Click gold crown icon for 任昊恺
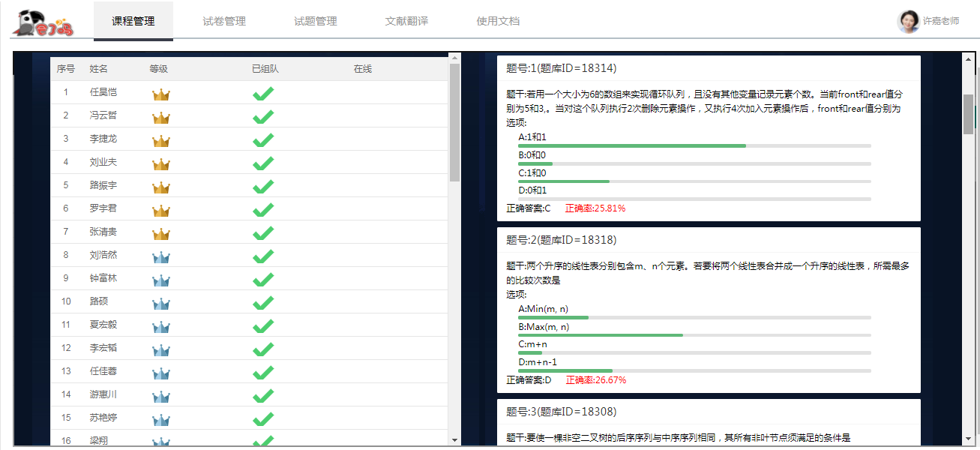 pos(161,94)
